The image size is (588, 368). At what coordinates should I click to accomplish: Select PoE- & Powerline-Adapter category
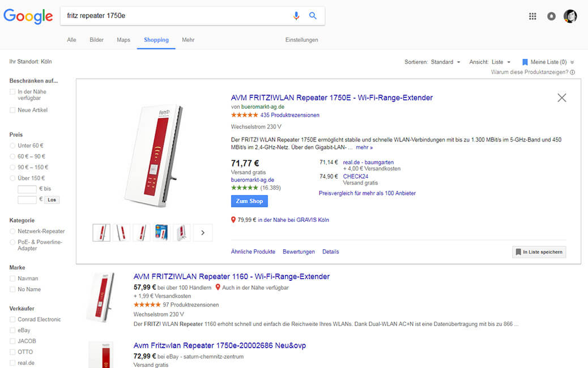[12, 242]
